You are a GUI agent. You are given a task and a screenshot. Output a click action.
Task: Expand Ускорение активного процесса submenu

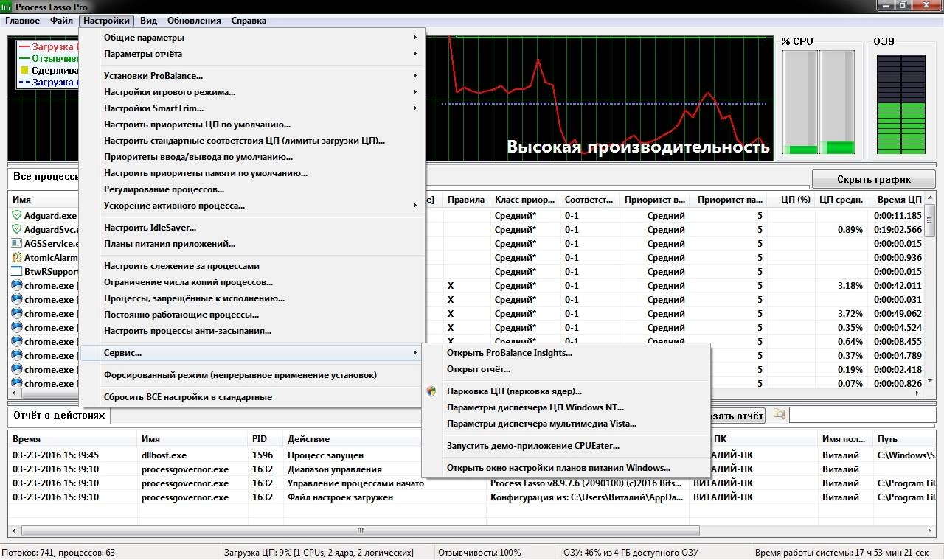(252, 206)
